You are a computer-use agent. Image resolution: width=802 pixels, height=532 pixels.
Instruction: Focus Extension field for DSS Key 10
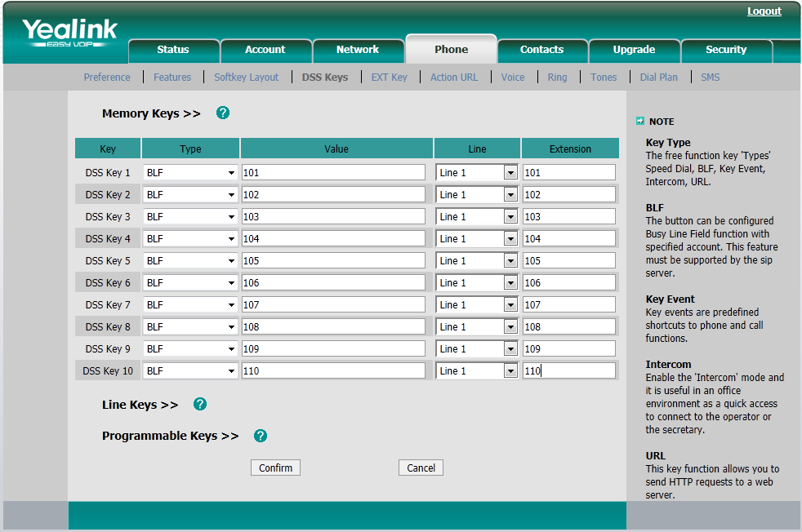(568, 371)
